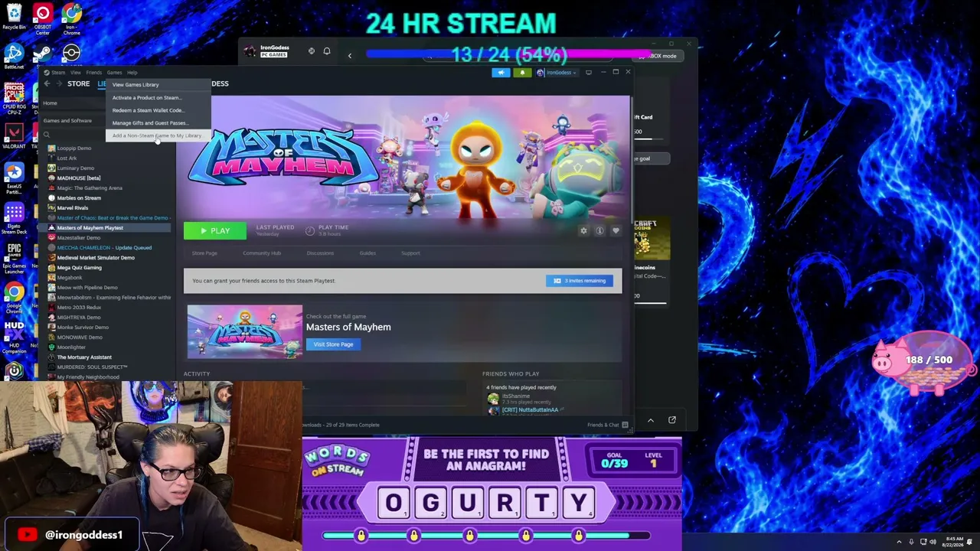Image resolution: width=980 pixels, height=551 pixels.
Task: Open the Epic Games Launcher desktop icon
Action: pyautogui.click(x=14, y=259)
